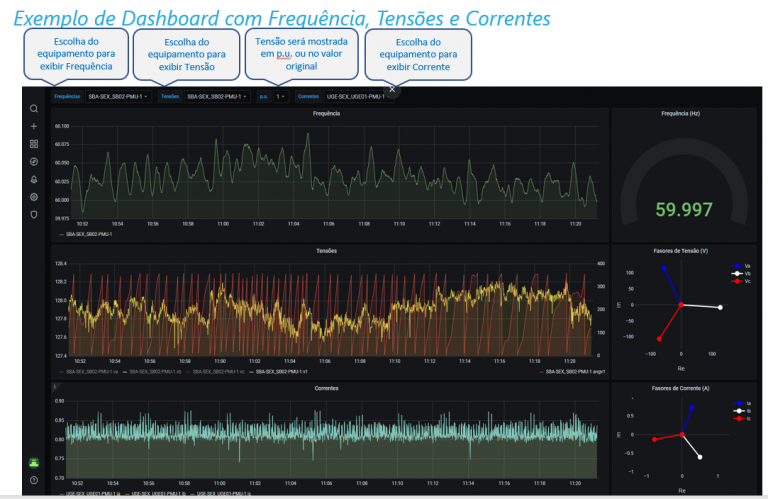The height and width of the screenshot is (499, 768).
Task: Expand the Tensões equipment dropdown
Action: 216,97
